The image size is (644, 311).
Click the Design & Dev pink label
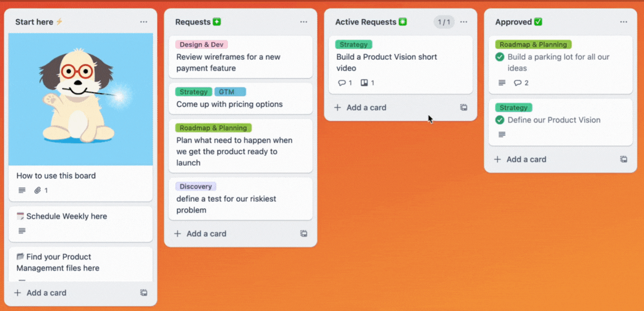point(201,45)
